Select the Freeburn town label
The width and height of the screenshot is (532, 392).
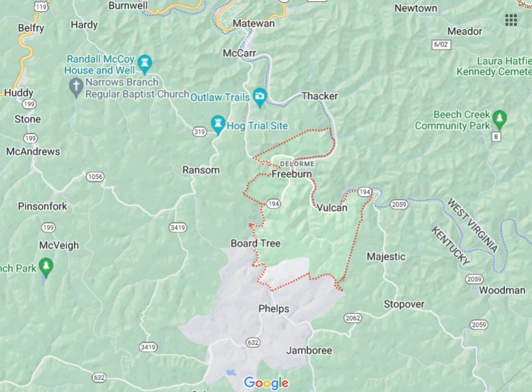pos(292,174)
